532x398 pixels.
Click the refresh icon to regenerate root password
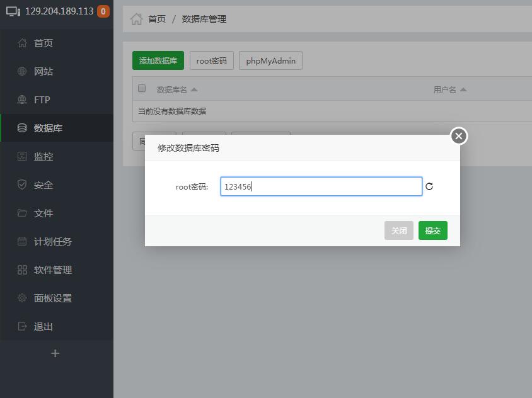click(x=429, y=186)
